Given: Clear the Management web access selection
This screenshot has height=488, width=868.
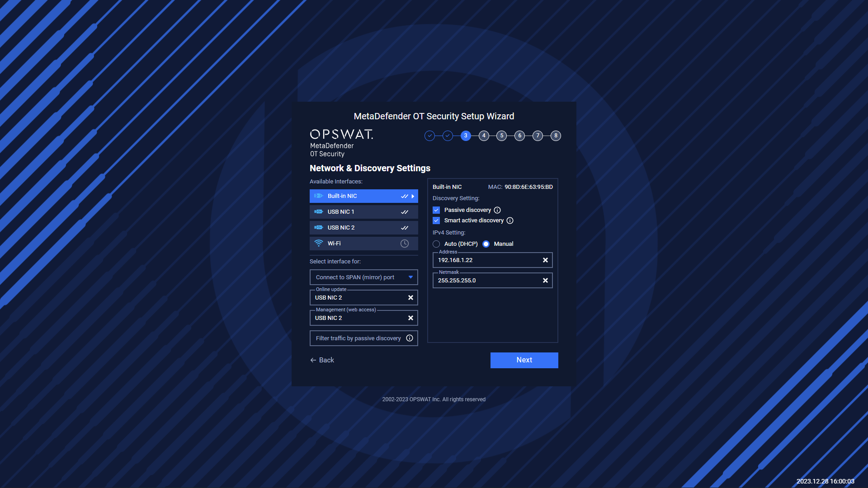Looking at the screenshot, I should click(410, 318).
